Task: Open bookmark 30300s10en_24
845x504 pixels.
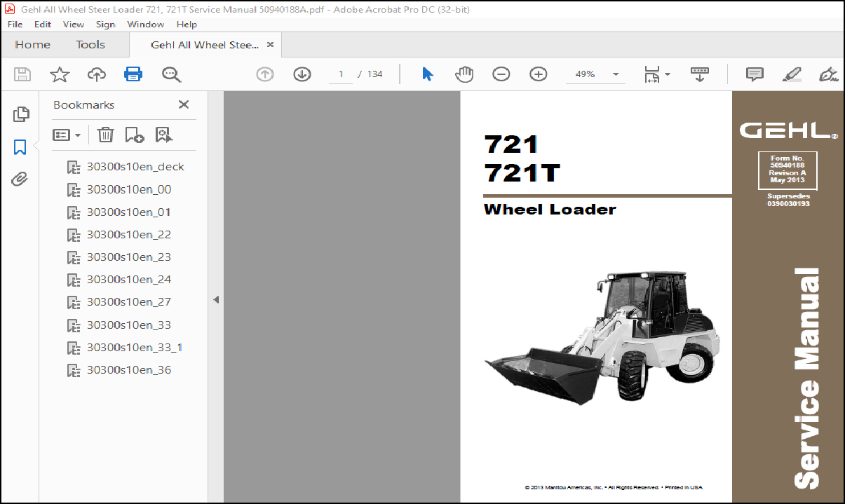Action: 129,279
